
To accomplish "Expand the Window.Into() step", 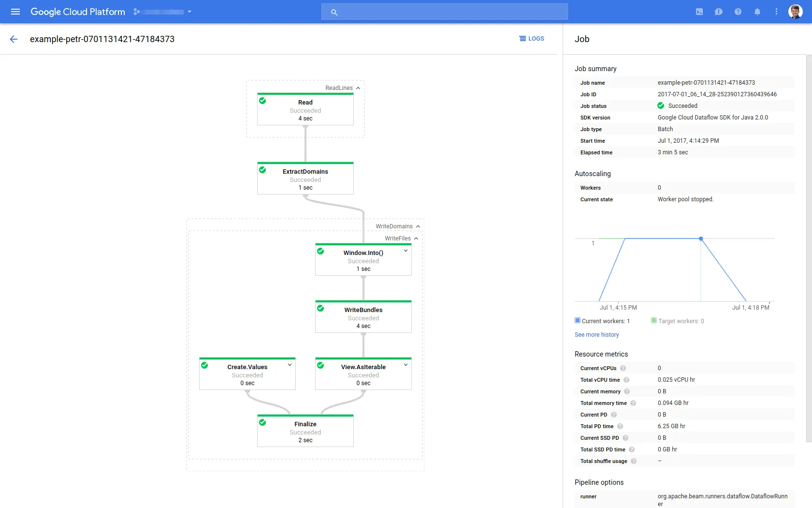I will pos(406,251).
